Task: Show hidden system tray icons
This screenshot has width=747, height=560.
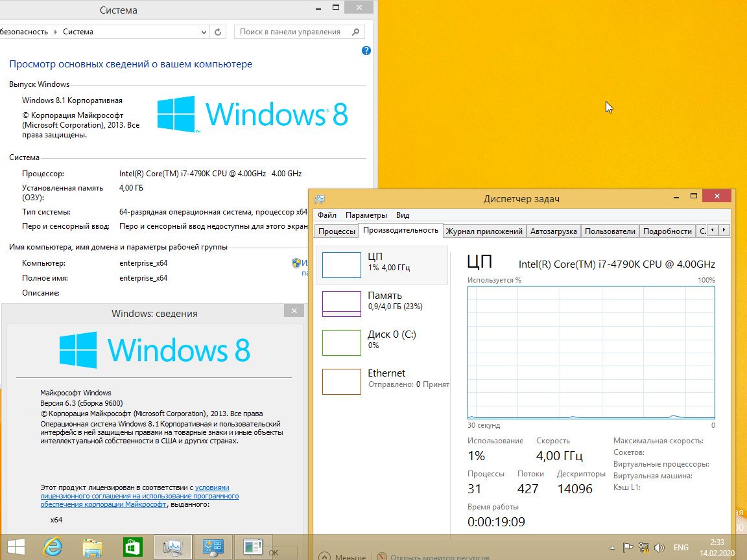Action: click(611, 547)
